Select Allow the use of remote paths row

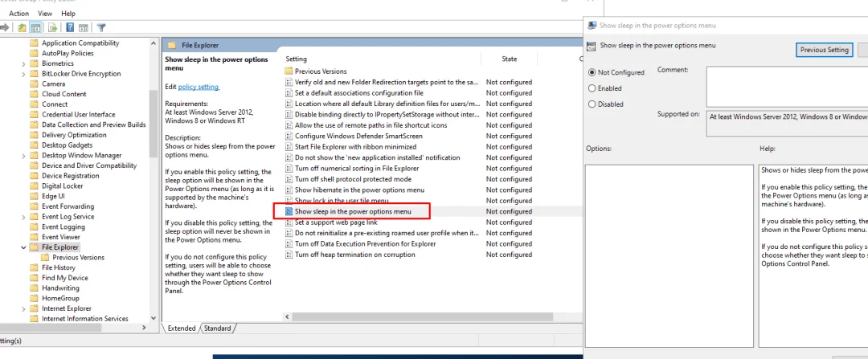point(371,125)
